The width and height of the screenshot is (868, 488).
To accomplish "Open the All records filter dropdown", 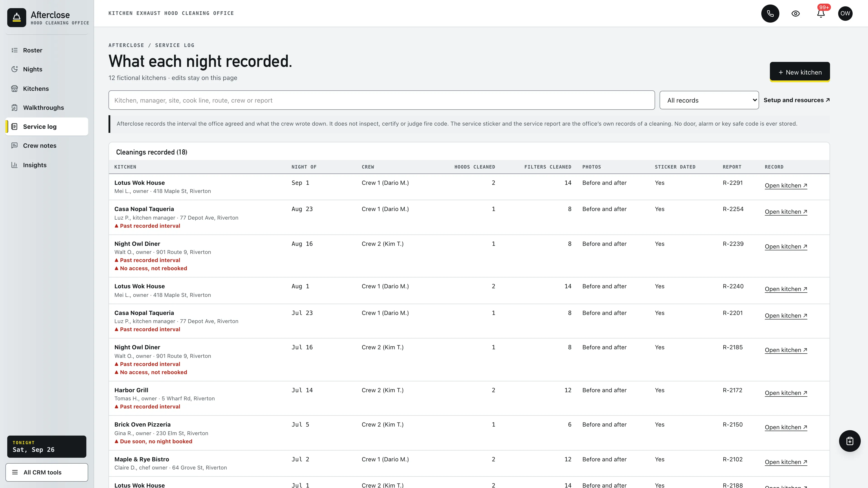I will point(709,100).
